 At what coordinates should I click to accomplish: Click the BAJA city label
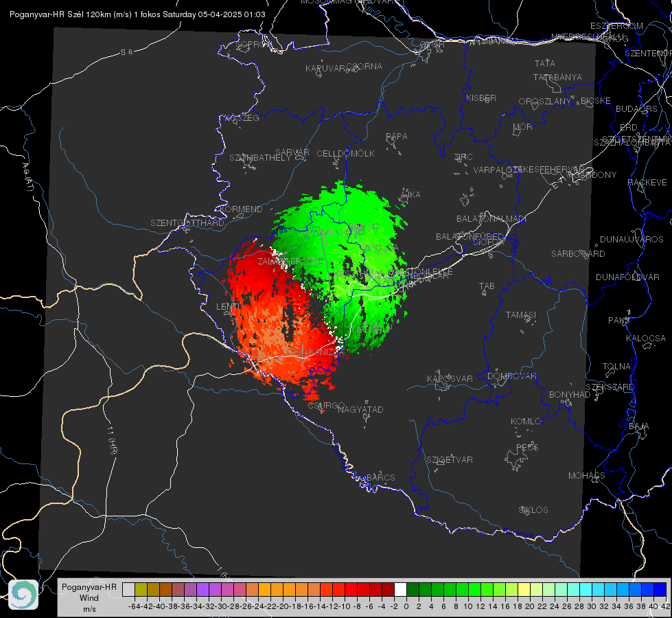click(639, 426)
